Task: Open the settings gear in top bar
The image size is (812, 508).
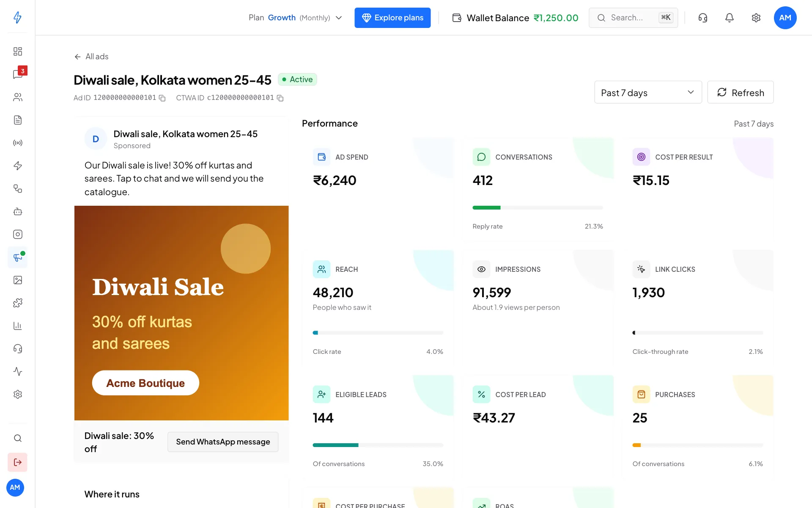Action: 756,18
